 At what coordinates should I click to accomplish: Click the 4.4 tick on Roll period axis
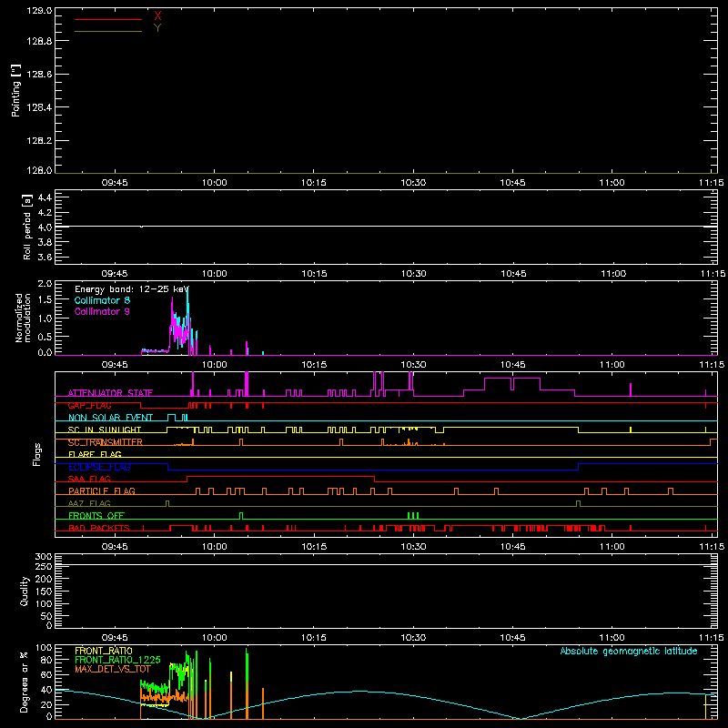tap(45, 197)
